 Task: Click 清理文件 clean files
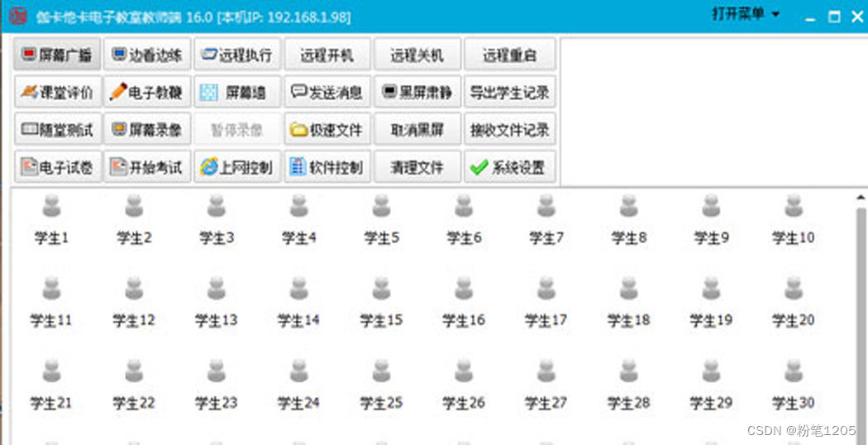point(417,167)
